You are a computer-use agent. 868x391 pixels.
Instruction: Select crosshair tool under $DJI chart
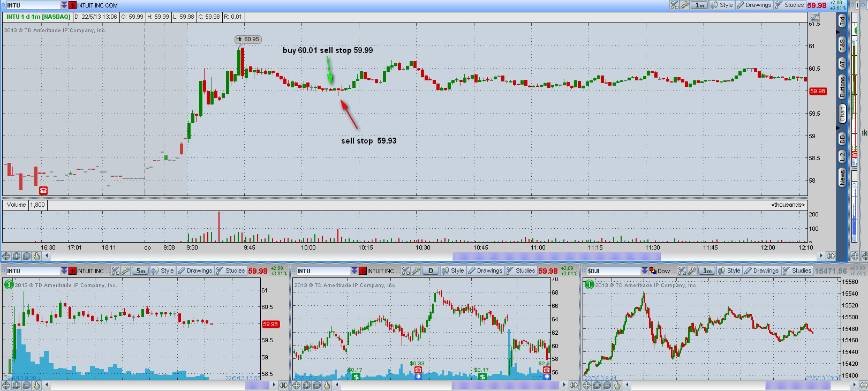pos(586,385)
